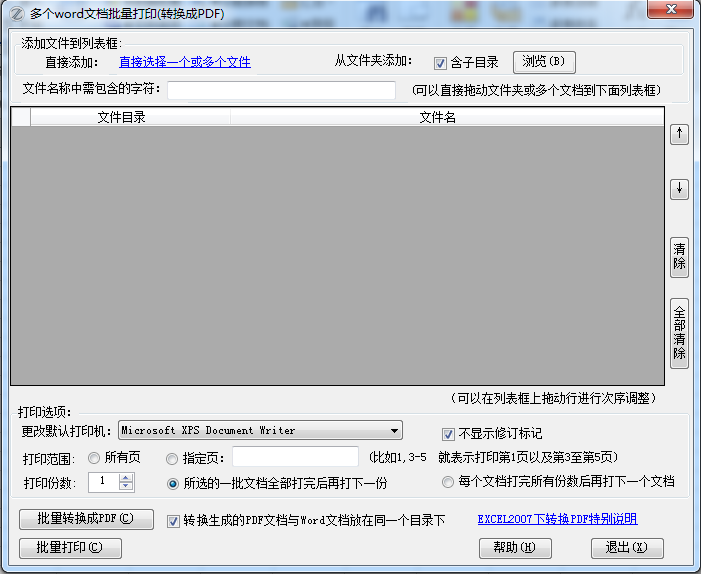The width and height of the screenshot is (701, 574).
Task: Toggle the 含子目录 checkbox
Action: click(x=440, y=62)
